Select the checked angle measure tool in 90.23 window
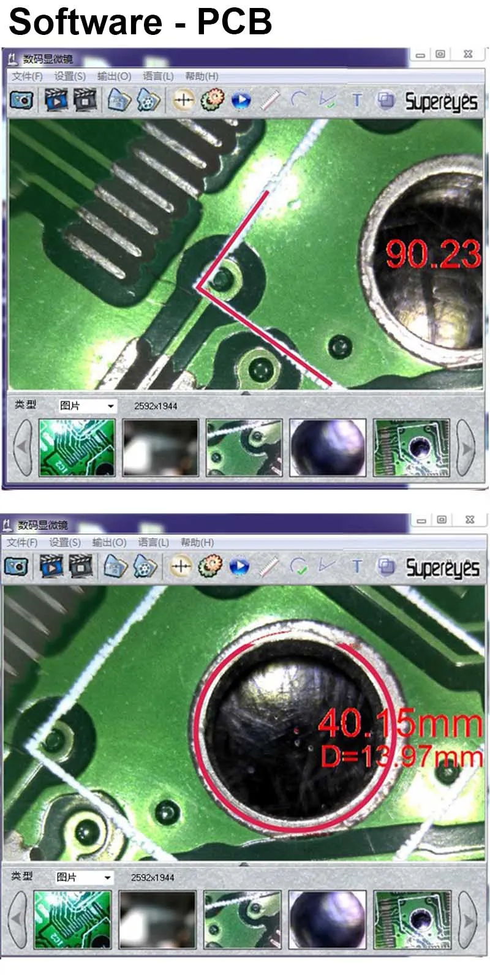The height and width of the screenshot is (980, 490). pyautogui.click(x=328, y=100)
